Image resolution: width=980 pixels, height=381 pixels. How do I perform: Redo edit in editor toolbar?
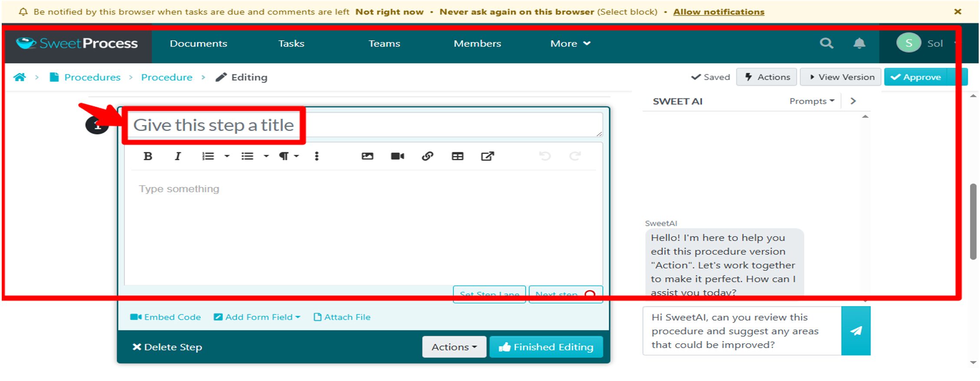pos(575,156)
